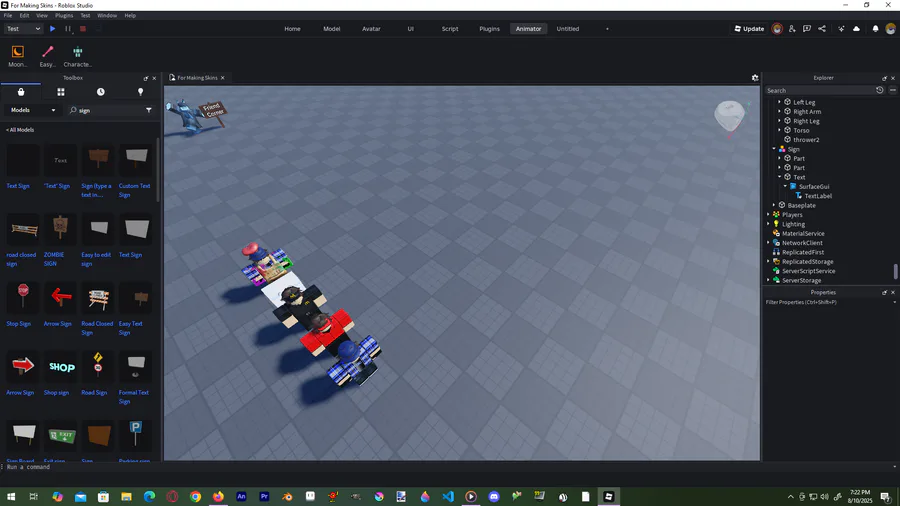The height and width of the screenshot is (506, 900).
Task: Select the Toolbox Inventory grid tab
Action: pyautogui.click(x=61, y=92)
